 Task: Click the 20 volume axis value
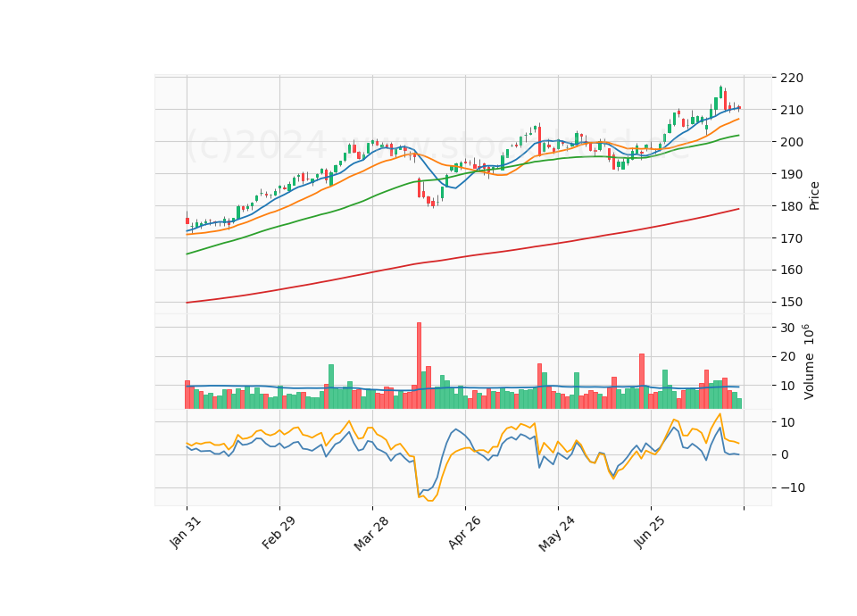tap(787, 357)
